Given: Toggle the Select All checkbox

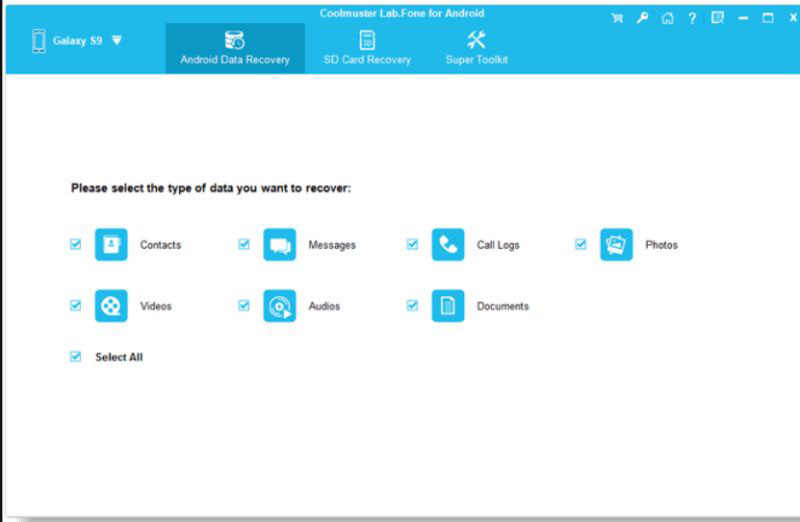Looking at the screenshot, I should point(76,356).
